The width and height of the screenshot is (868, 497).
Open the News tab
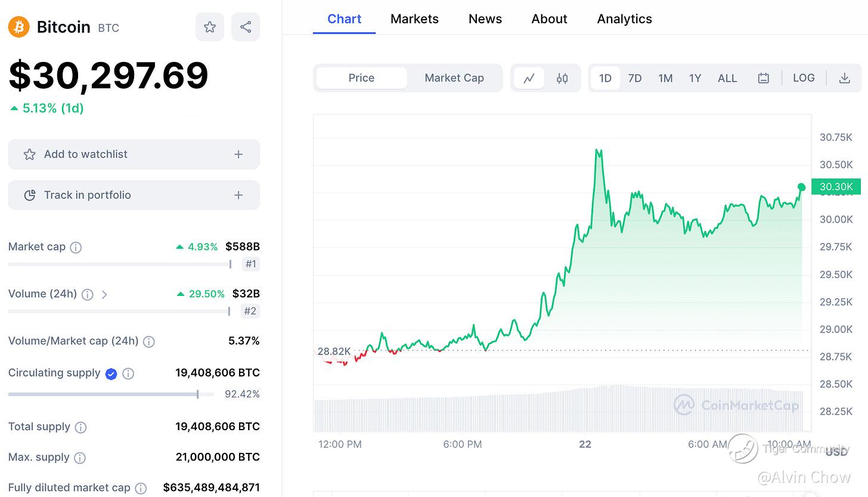(485, 18)
